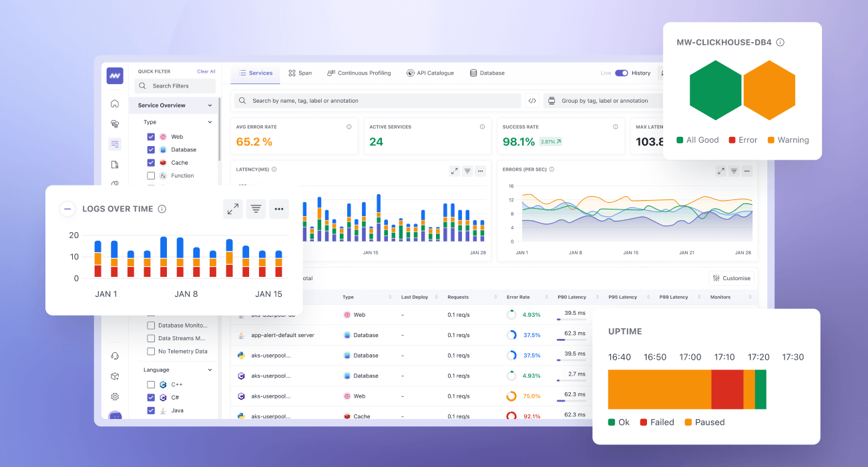
Task: Click the green Ok legend swatch under Uptime
Action: pos(611,422)
